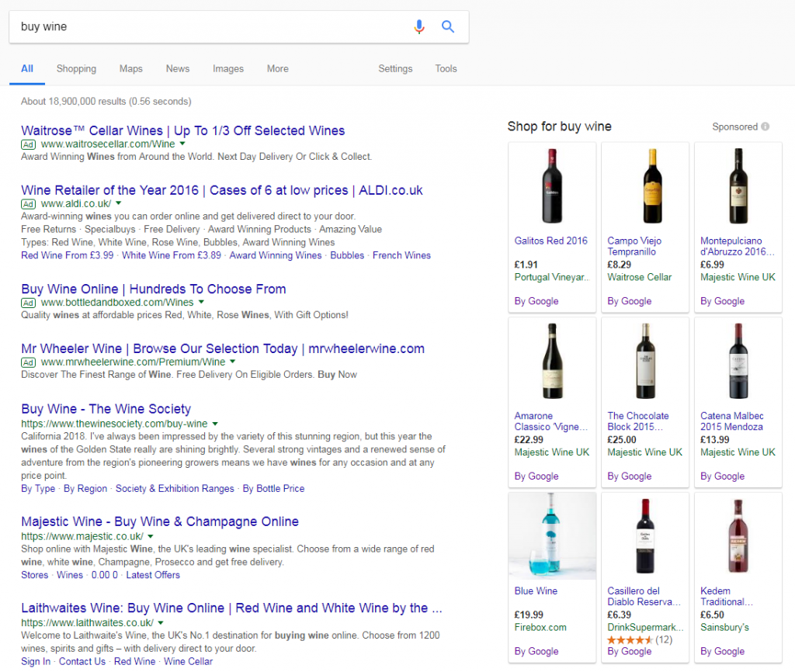Select the All results tab

tap(27, 69)
